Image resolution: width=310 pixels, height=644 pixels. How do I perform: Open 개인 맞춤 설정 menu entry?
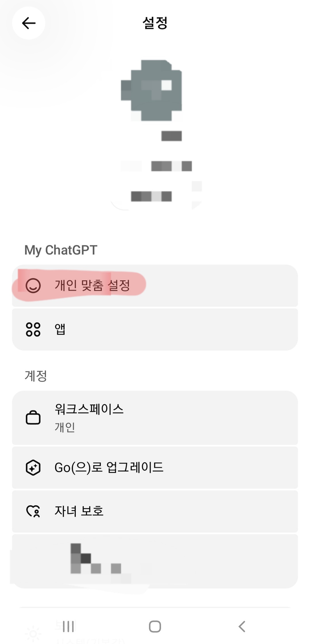point(92,285)
